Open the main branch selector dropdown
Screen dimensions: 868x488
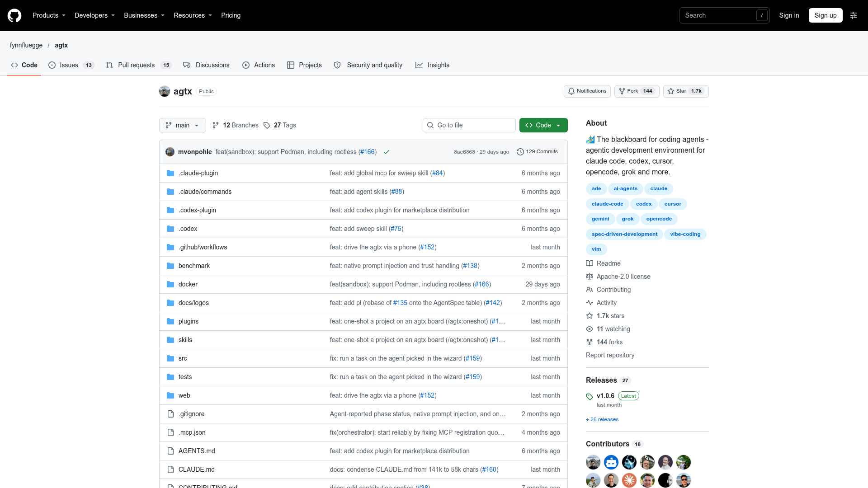(x=183, y=125)
